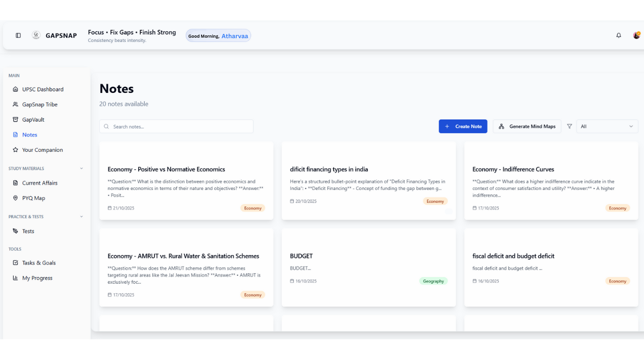This screenshot has height=362, width=644.
Task: Select Tasks & Goals menu item
Action: pyautogui.click(x=39, y=263)
